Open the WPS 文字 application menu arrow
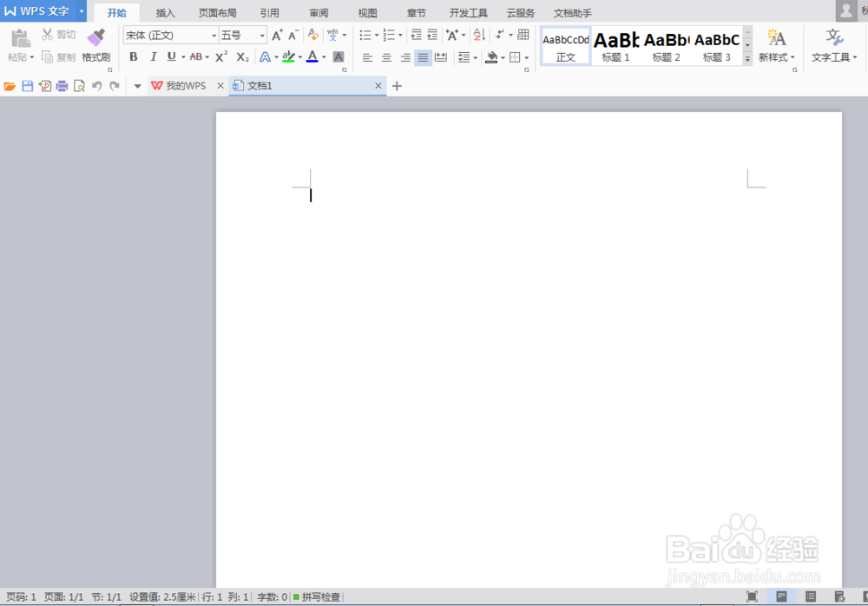868x606 pixels. (82, 11)
